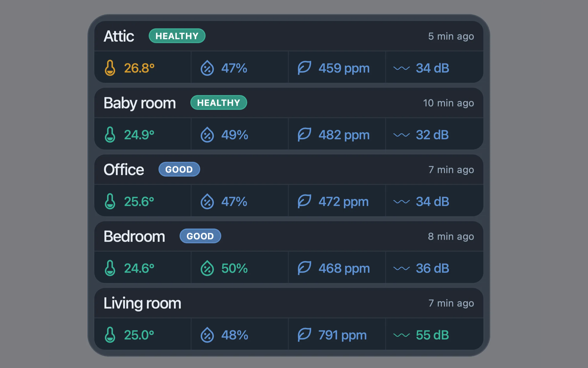Click Bedroom's 8 min ago timestamp
The width and height of the screenshot is (588, 368).
click(x=451, y=237)
